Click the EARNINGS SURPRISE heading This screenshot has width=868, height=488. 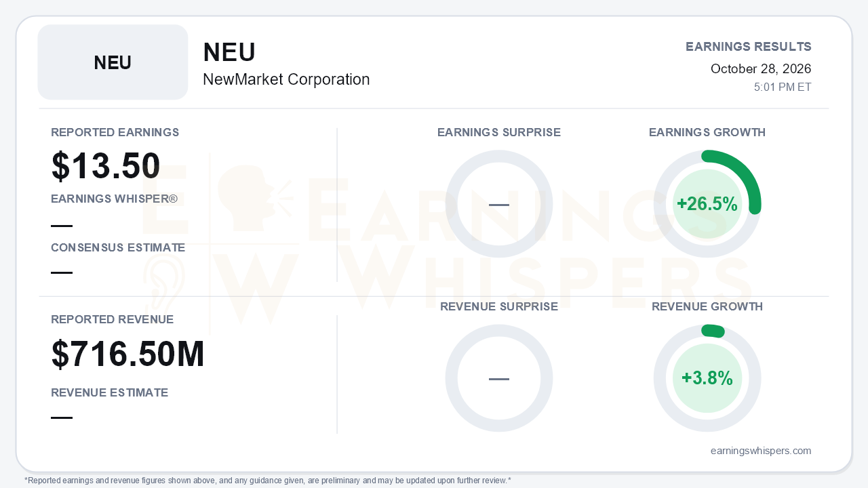coord(499,132)
